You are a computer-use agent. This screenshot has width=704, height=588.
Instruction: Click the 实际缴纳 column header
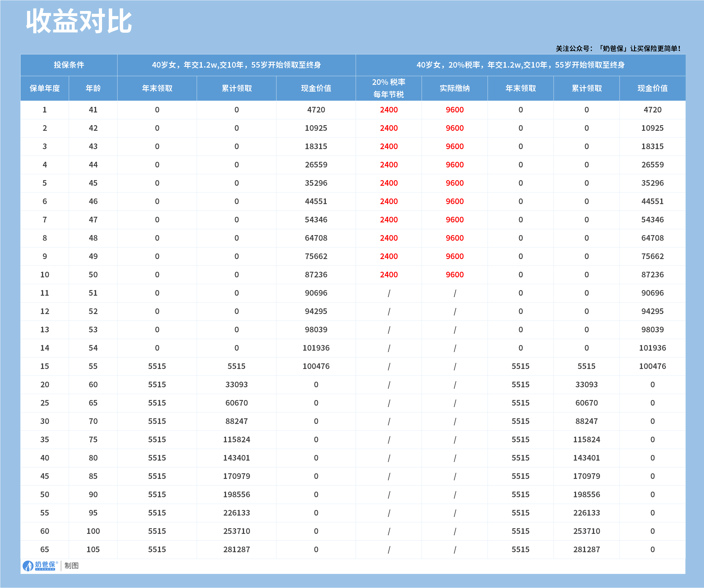pos(454,89)
